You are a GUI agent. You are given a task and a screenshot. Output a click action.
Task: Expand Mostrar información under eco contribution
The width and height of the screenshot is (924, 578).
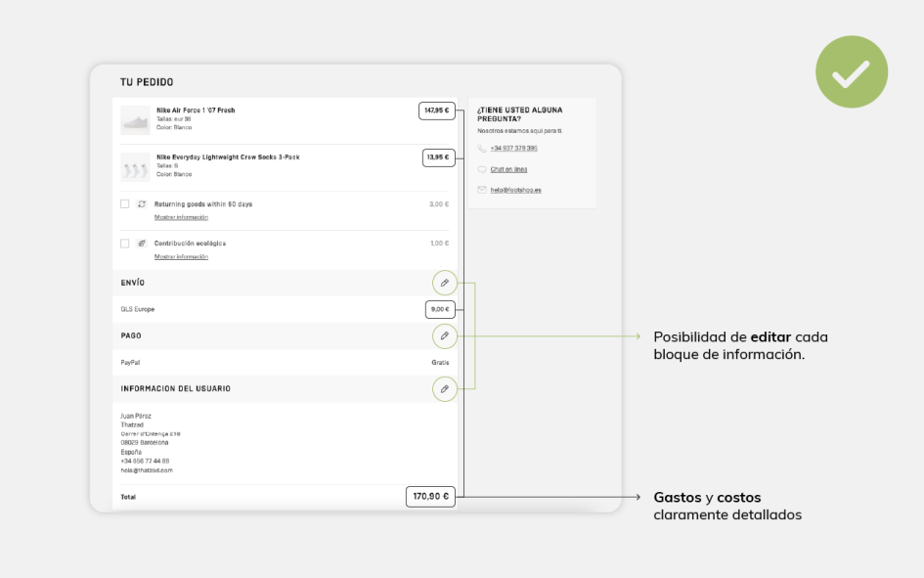[179, 255]
